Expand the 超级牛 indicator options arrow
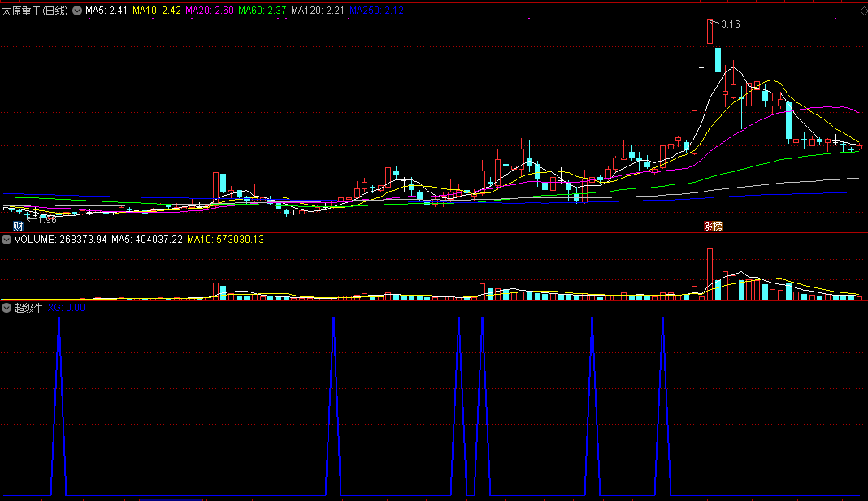Viewport: 868px width, 501px height. pos(6,308)
